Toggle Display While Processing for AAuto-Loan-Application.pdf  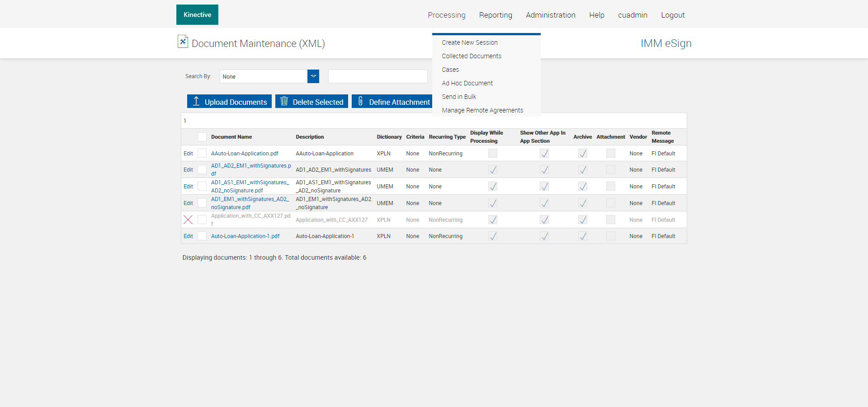(492, 154)
